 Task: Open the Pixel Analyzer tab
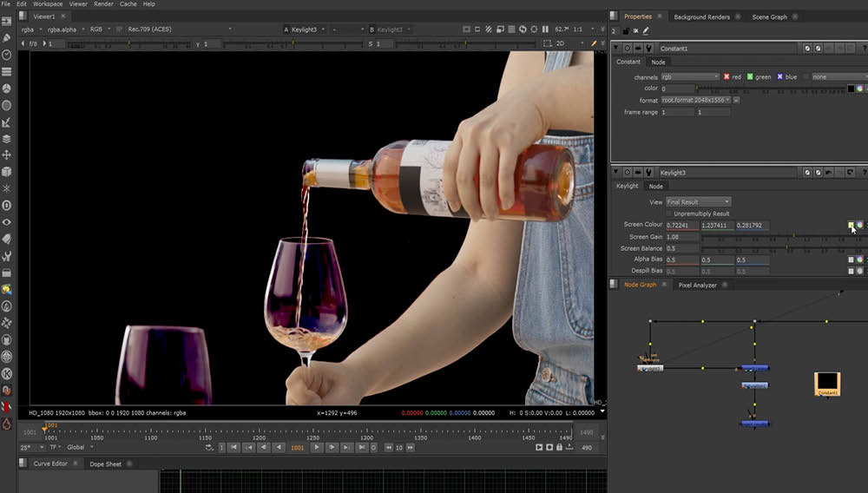click(x=697, y=285)
